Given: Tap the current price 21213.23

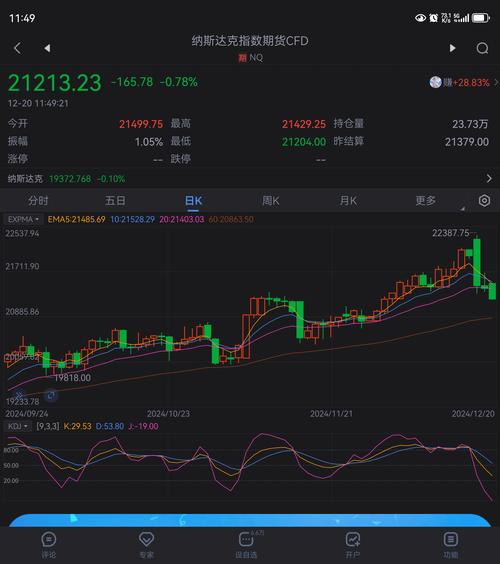Looking at the screenshot, I should [55, 83].
